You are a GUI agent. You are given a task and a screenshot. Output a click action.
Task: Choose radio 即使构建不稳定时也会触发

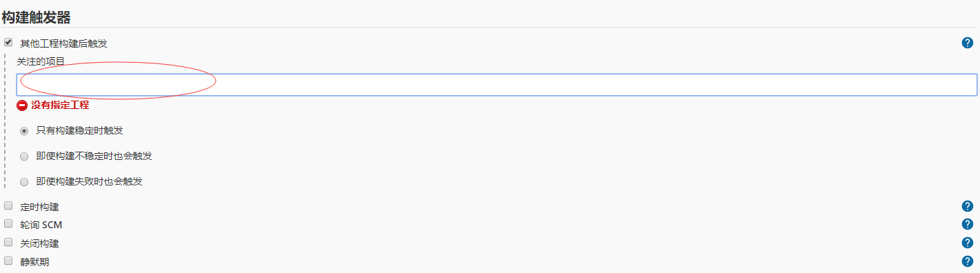pyautogui.click(x=25, y=156)
